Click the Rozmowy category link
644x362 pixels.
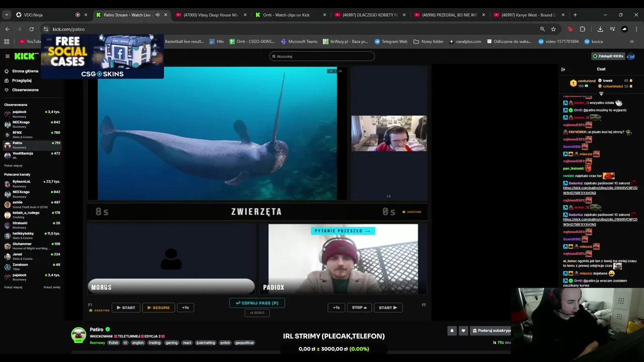click(x=97, y=343)
